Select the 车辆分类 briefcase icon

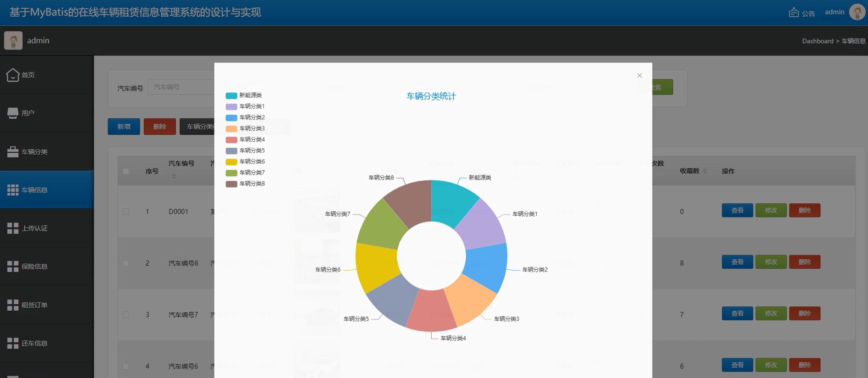click(x=13, y=151)
